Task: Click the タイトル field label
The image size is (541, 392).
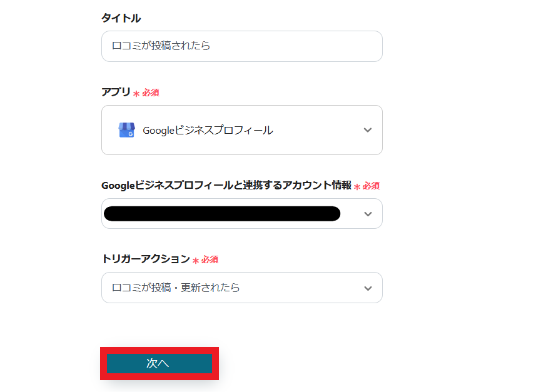Action: pos(121,18)
